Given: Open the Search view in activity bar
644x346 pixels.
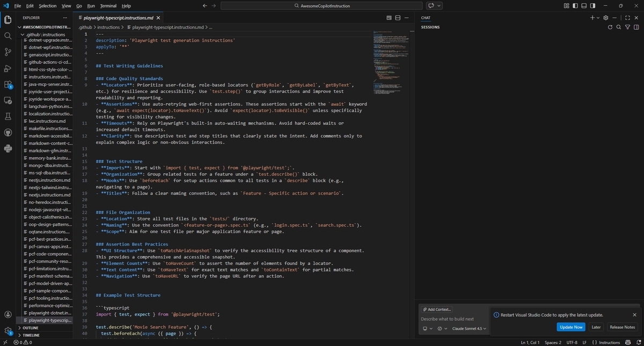Looking at the screenshot, I should [x=8, y=36].
